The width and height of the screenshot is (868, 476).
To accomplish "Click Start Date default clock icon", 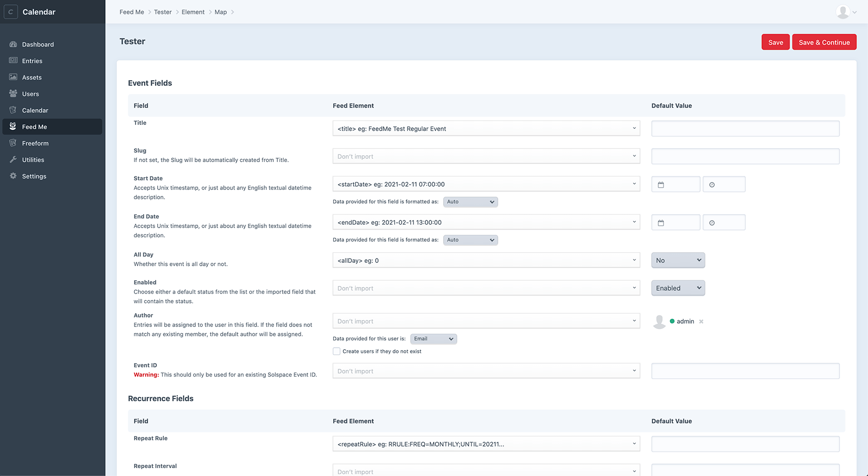I will [712, 185].
